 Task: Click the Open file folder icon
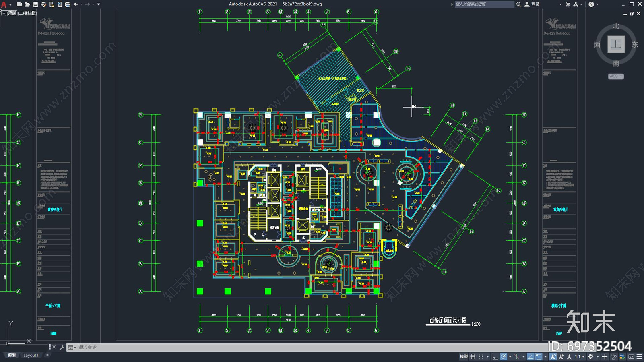pos(27,4)
